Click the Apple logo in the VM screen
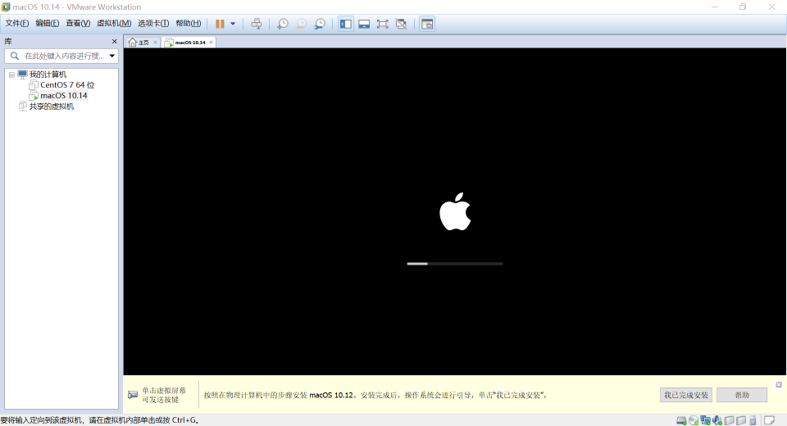 coord(455,211)
